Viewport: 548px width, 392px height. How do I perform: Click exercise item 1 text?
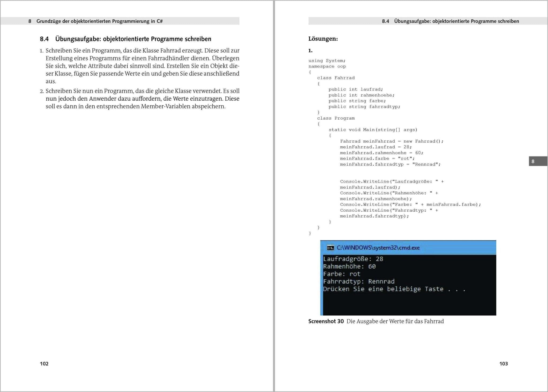click(142, 66)
